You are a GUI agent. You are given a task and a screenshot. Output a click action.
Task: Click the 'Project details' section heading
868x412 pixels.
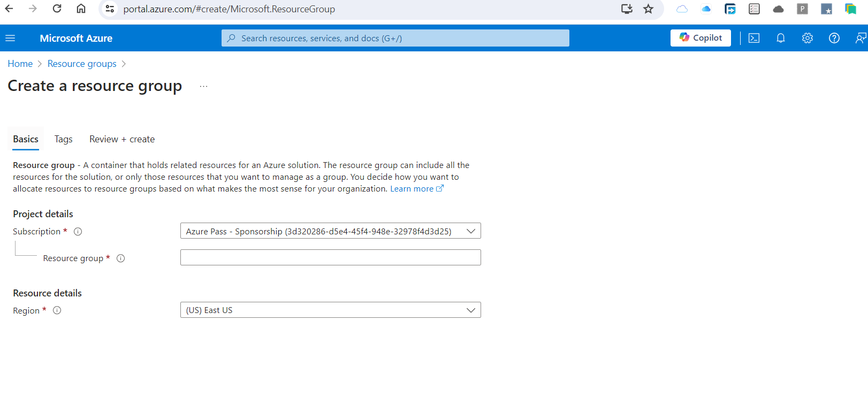43,214
